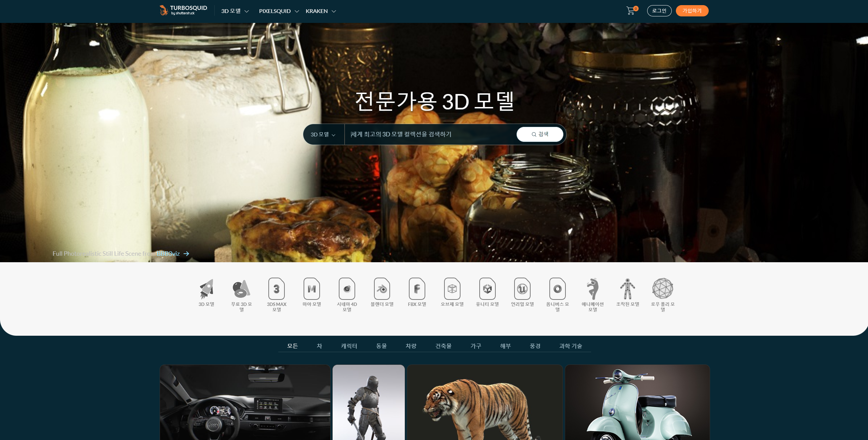Viewport: 868px width, 440px height.
Task: Open the KRAKEN dropdown menu
Action: [x=321, y=11]
